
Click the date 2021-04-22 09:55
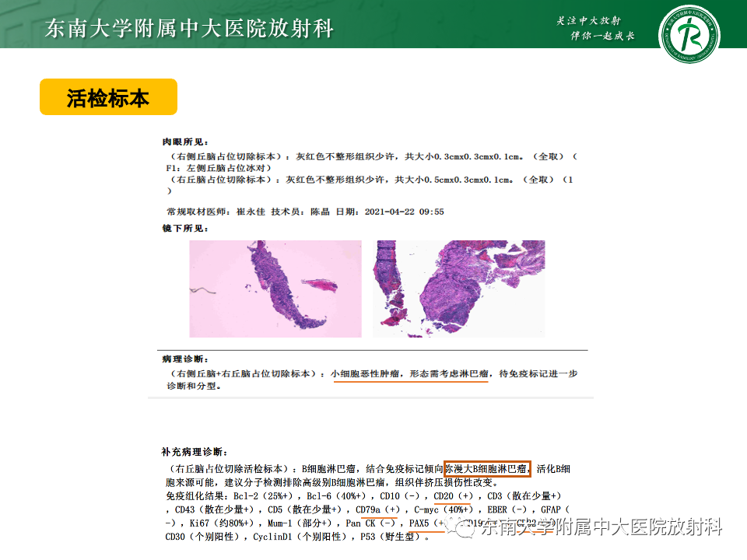tap(405, 212)
